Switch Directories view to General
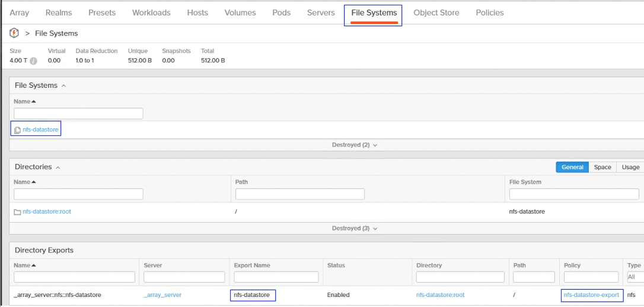This screenshot has height=307, width=644. pos(572,167)
